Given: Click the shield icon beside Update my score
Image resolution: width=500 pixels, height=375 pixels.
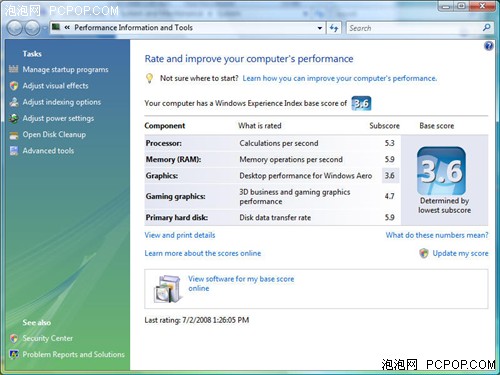Looking at the screenshot, I should click(424, 253).
